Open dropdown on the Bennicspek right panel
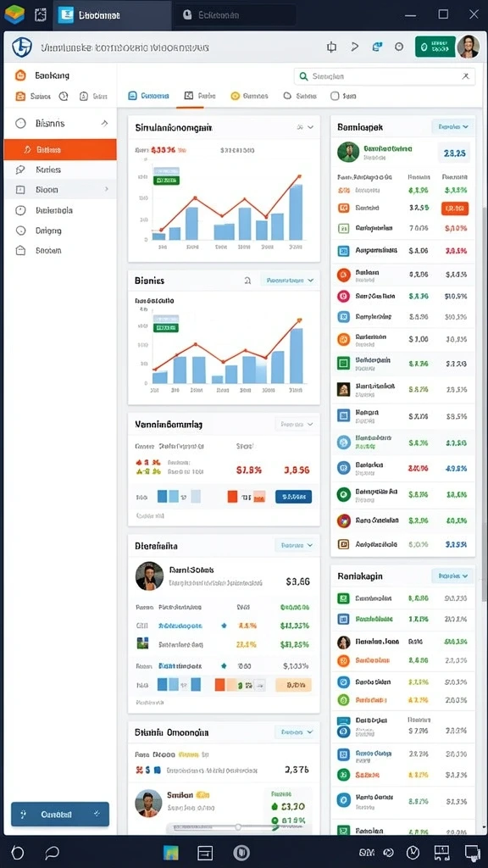488x868 pixels. (452, 127)
